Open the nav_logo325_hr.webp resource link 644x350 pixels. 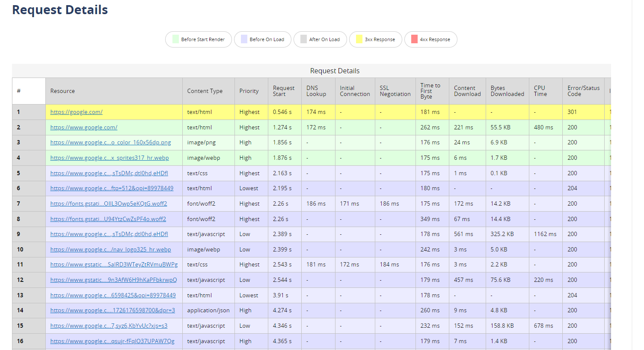pyautogui.click(x=111, y=249)
